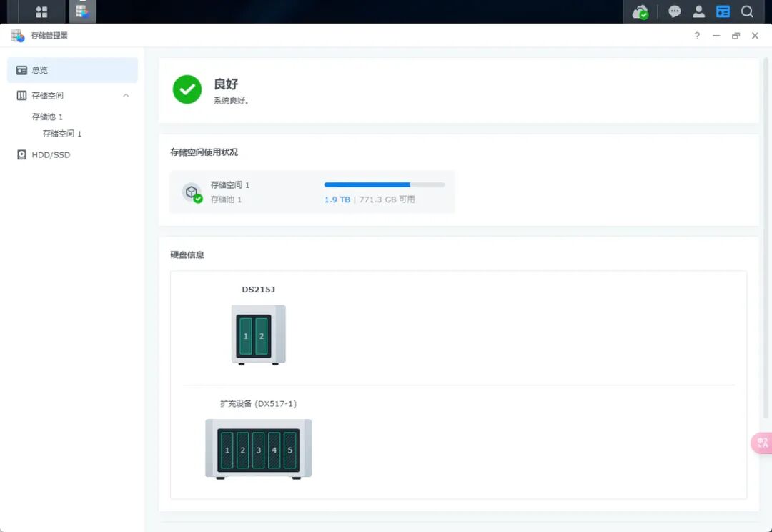
Task: Click the 存储空间 1 usage progress bar
Action: [x=385, y=184]
